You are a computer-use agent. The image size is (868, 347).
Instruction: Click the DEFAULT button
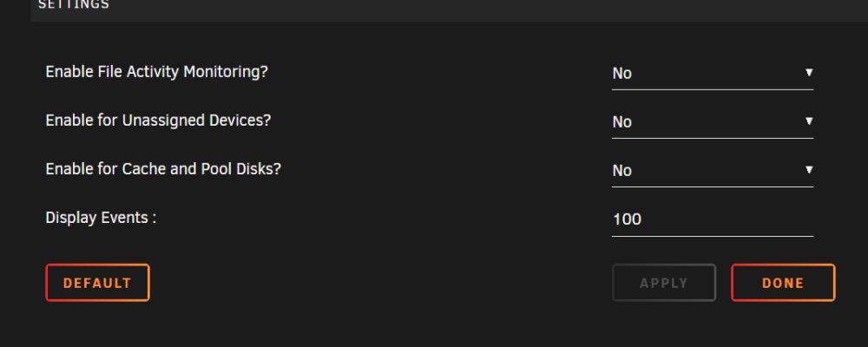point(97,283)
